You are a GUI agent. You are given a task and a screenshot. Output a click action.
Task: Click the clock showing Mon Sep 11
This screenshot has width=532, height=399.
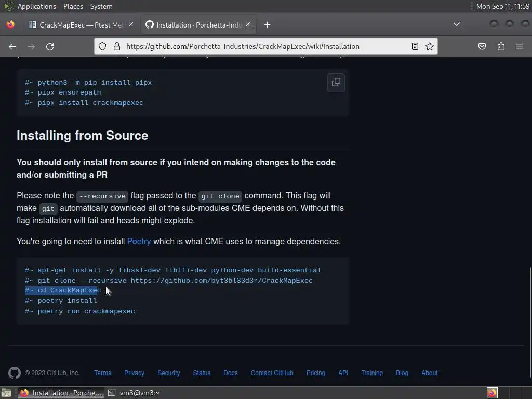502,6
